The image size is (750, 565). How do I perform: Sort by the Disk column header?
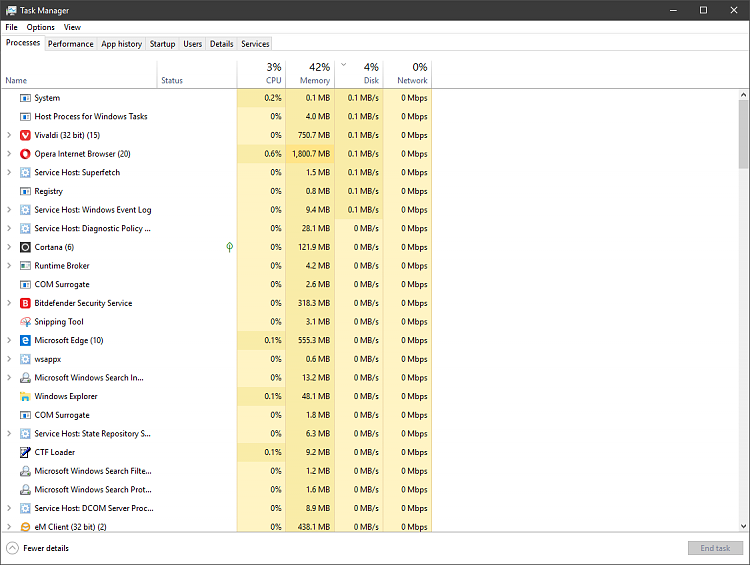pos(359,74)
